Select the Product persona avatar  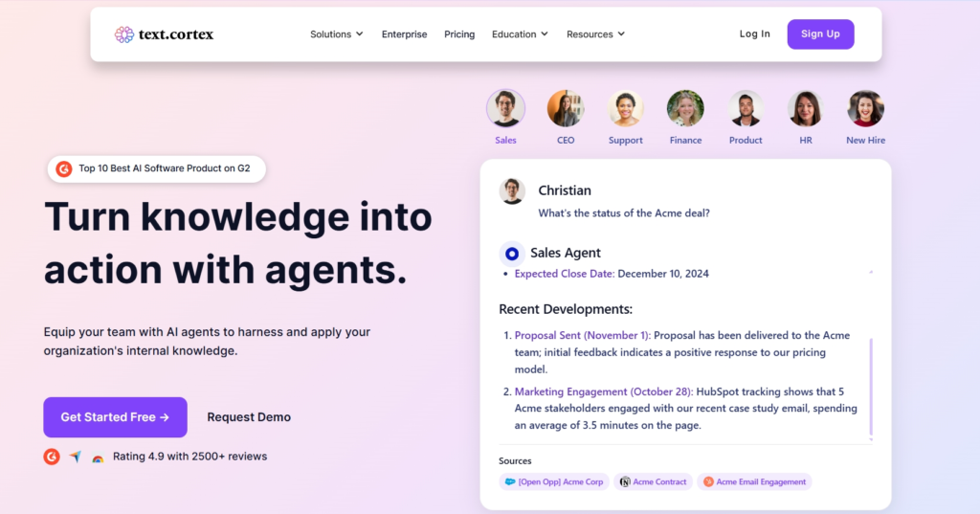point(746,108)
